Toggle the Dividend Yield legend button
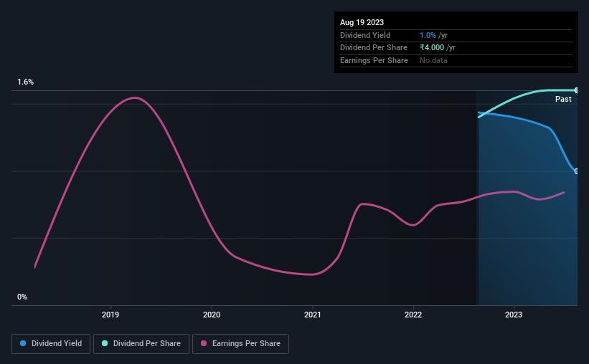This screenshot has height=364, width=589. point(51,344)
